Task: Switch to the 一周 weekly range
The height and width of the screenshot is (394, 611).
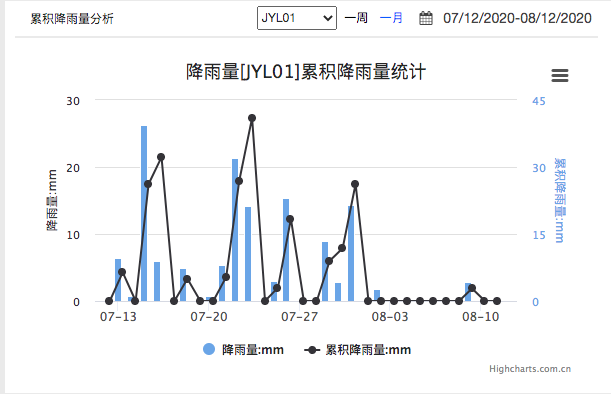Action: coord(356,18)
